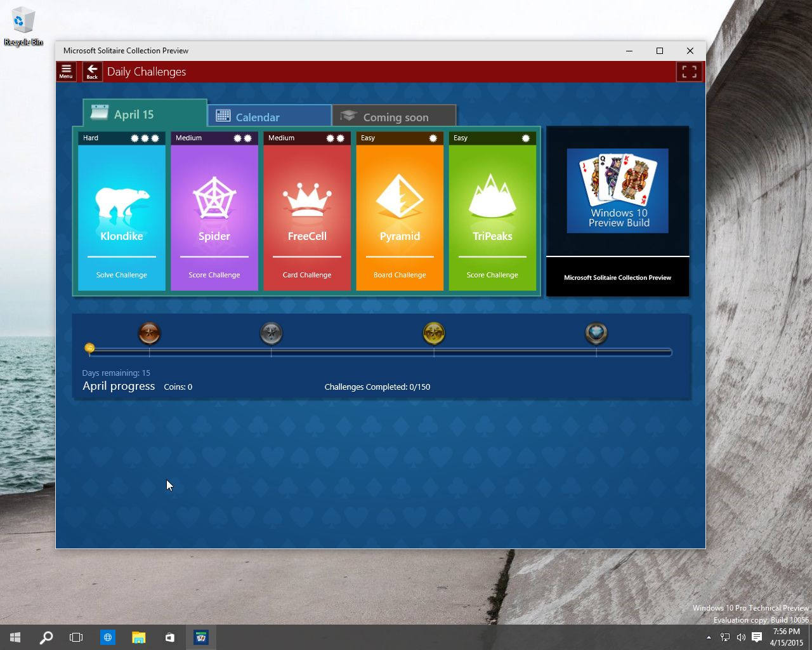Click the bronze medal on progress bar
This screenshot has width=812, height=650.
click(x=150, y=333)
